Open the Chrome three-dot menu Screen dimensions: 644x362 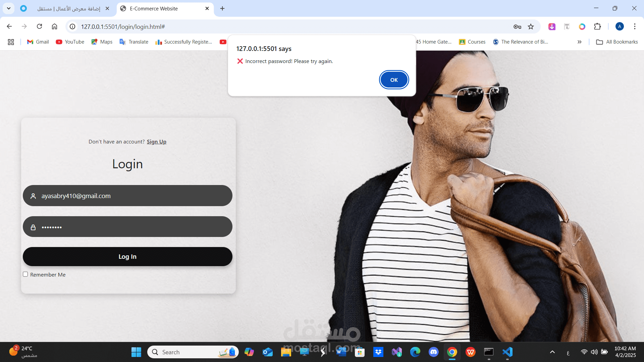(x=635, y=26)
